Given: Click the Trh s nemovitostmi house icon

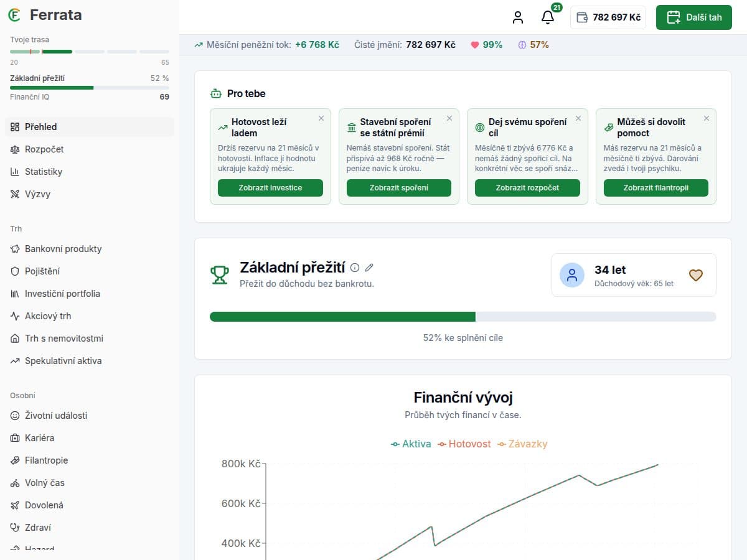Looking at the screenshot, I should [15, 338].
